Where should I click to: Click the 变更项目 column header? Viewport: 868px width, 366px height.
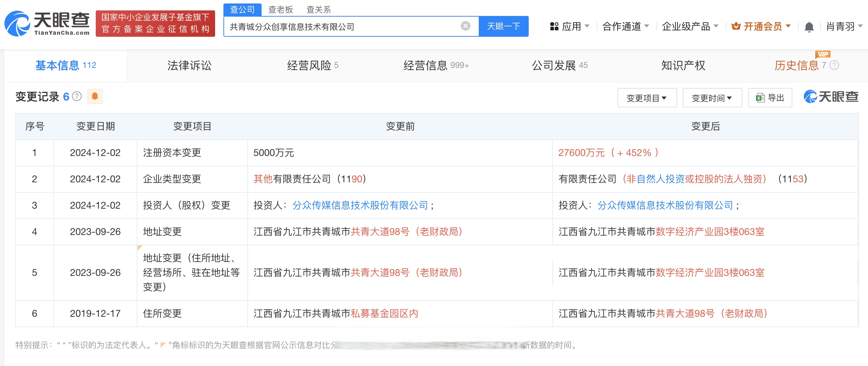(x=192, y=126)
